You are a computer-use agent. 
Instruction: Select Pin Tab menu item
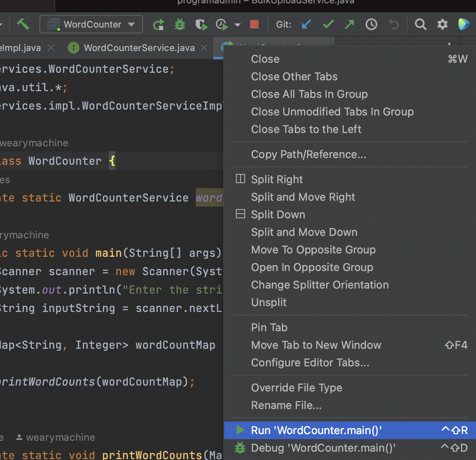click(350, 327)
